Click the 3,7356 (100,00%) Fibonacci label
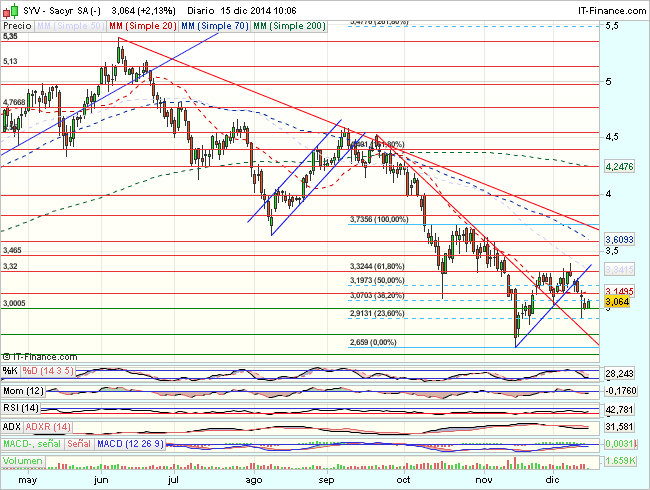 pyautogui.click(x=379, y=219)
